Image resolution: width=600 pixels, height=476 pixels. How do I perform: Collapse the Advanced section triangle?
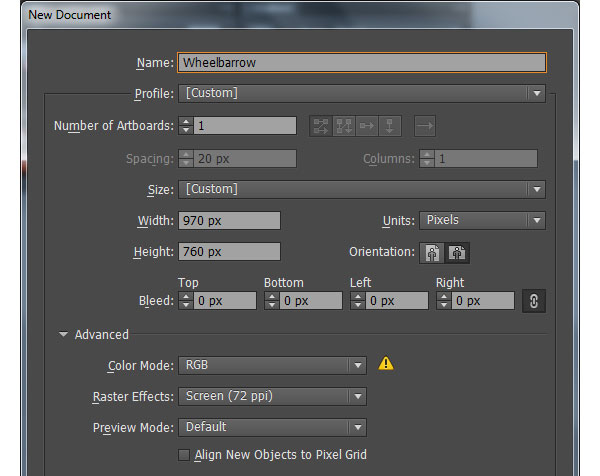click(x=64, y=334)
